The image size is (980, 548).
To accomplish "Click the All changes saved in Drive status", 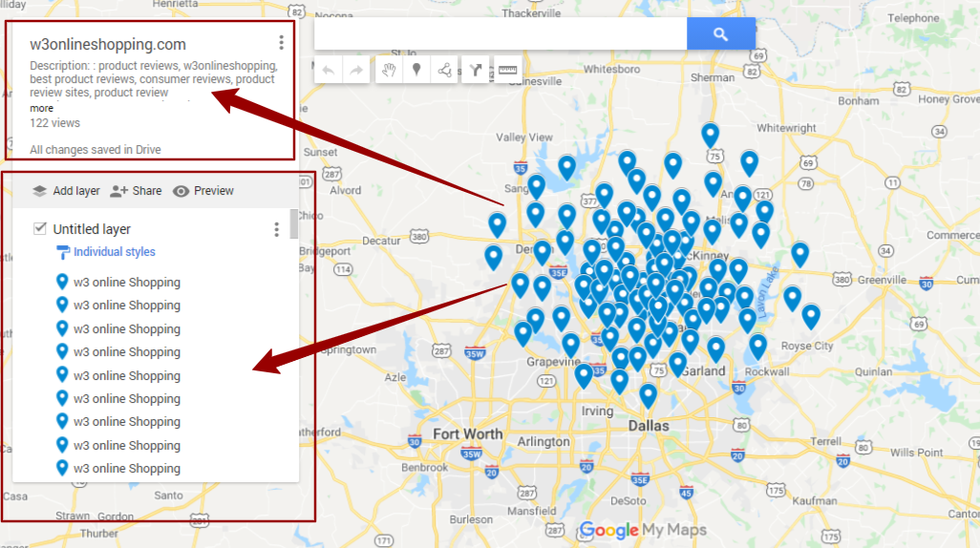I will (96, 150).
